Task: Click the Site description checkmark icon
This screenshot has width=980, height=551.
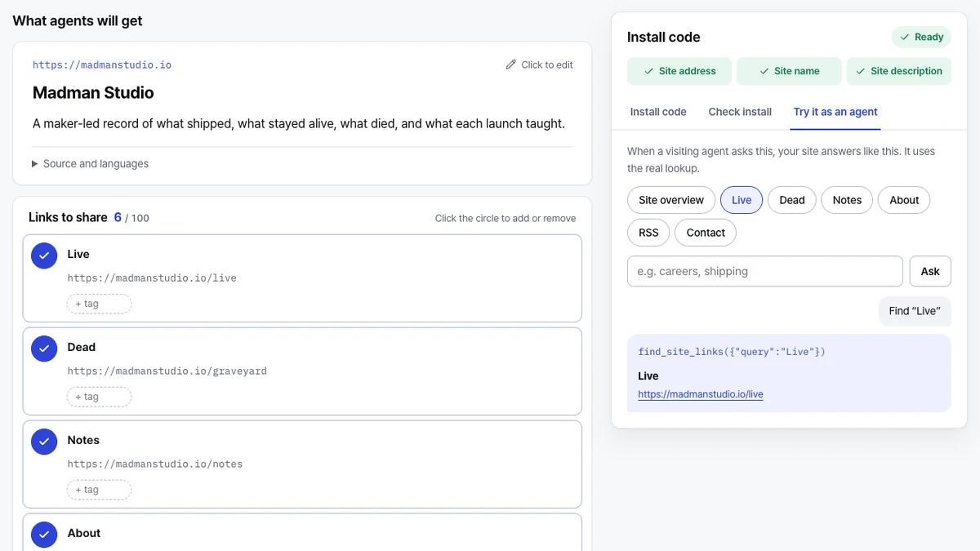Action: (x=861, y=71)
